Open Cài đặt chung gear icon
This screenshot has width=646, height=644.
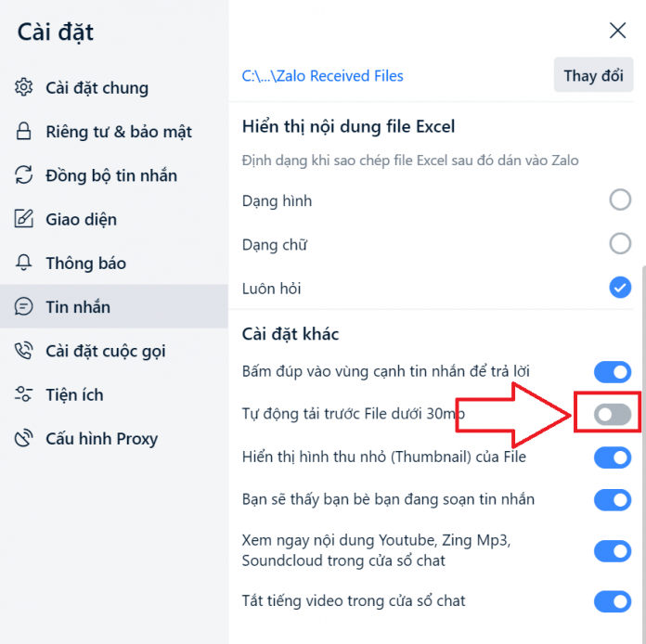[x=23, y=87]
